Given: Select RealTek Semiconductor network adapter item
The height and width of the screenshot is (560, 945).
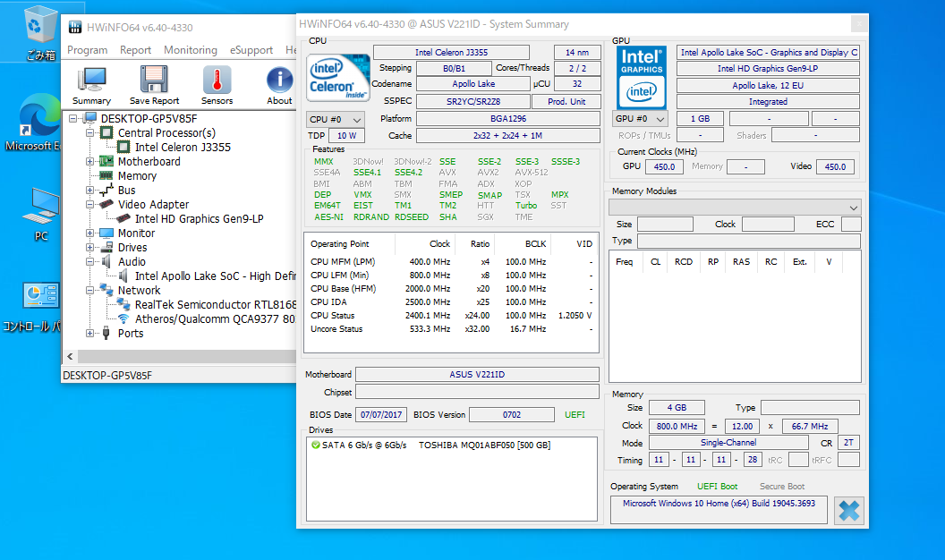Looking at the screenshot, I should 214,305.
